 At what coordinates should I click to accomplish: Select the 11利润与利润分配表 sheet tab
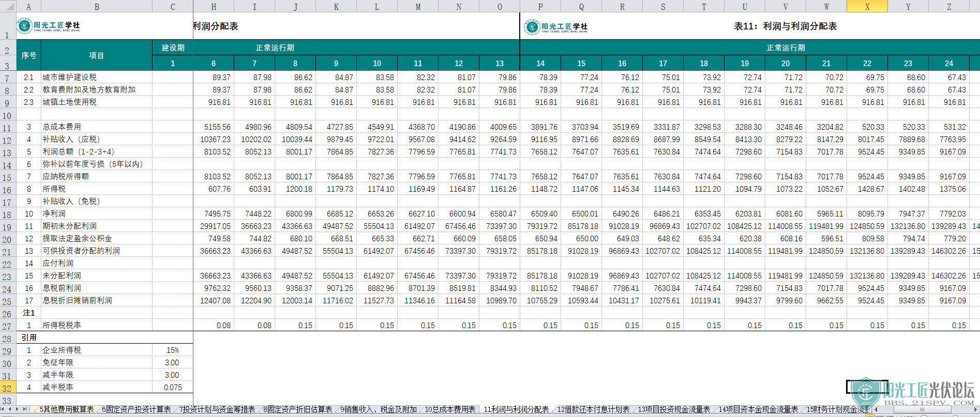pyautogui.click(x=516, y=409)
